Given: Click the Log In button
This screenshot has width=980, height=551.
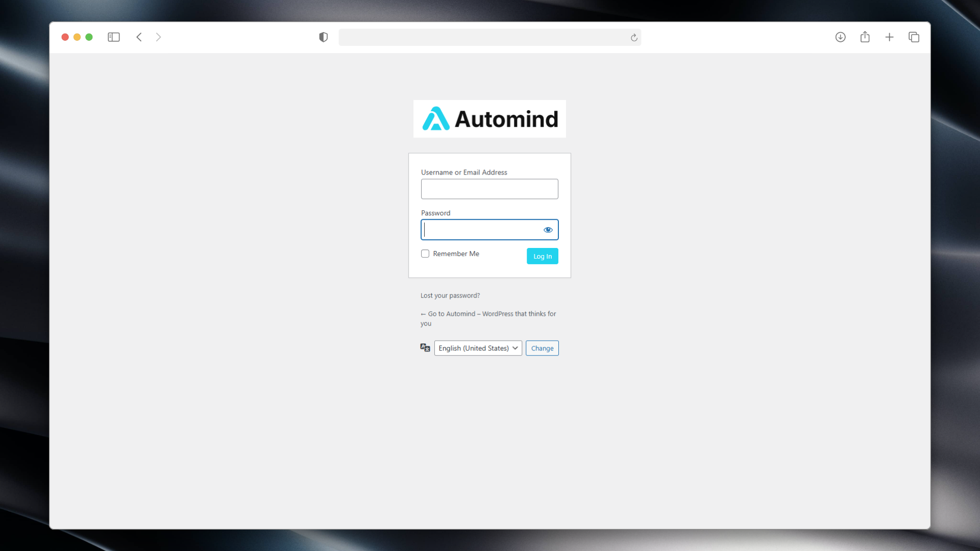Looking at the screenshot, I should (x=542, y=256).
